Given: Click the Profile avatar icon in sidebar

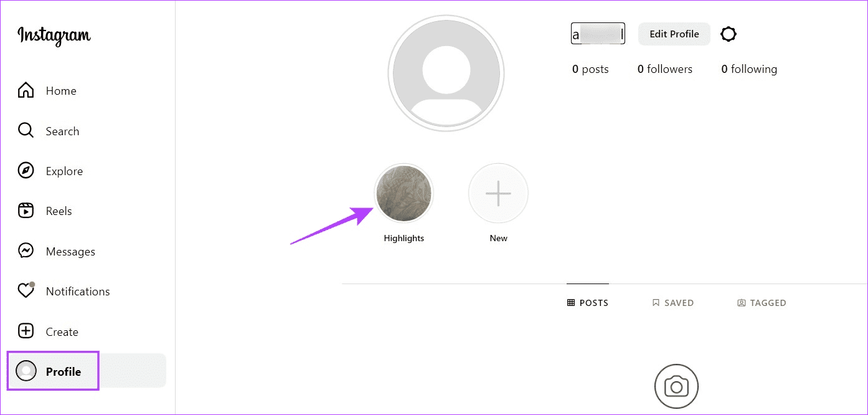Looking at the screenshot, I should (x=26, y=371).
